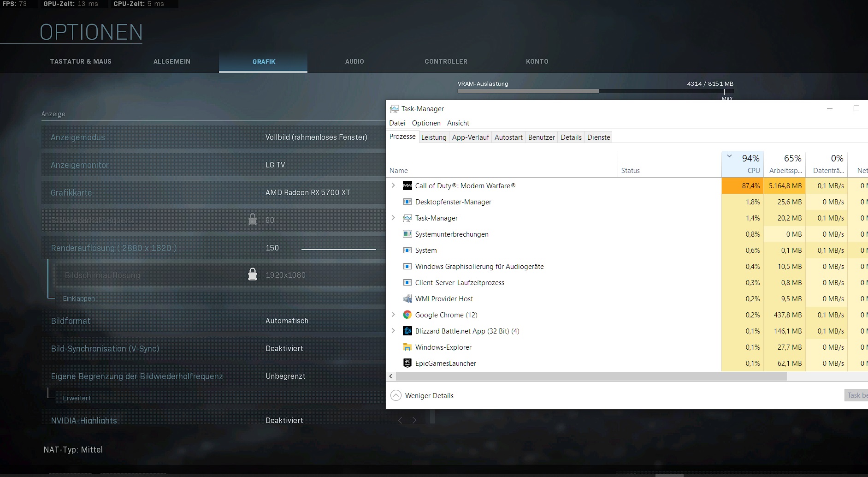Open the AUDIO game options tab
This screenshot has width=868, height=477.
354,61
